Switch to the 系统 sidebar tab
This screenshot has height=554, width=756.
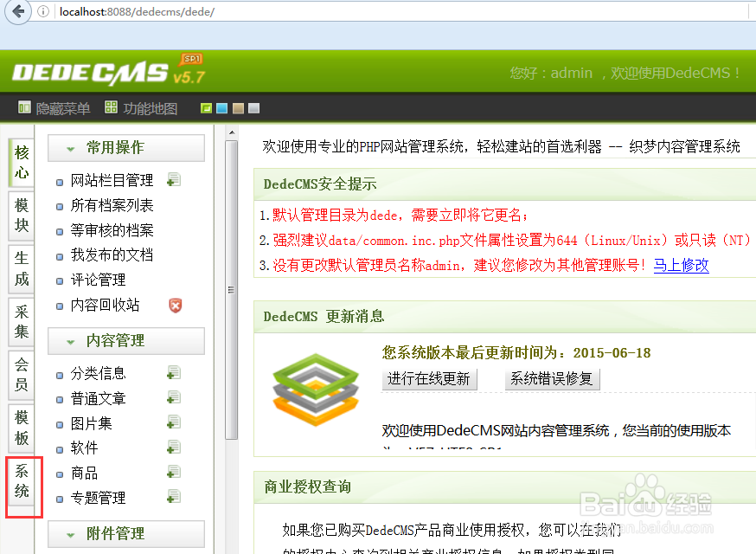pos(22,481)
